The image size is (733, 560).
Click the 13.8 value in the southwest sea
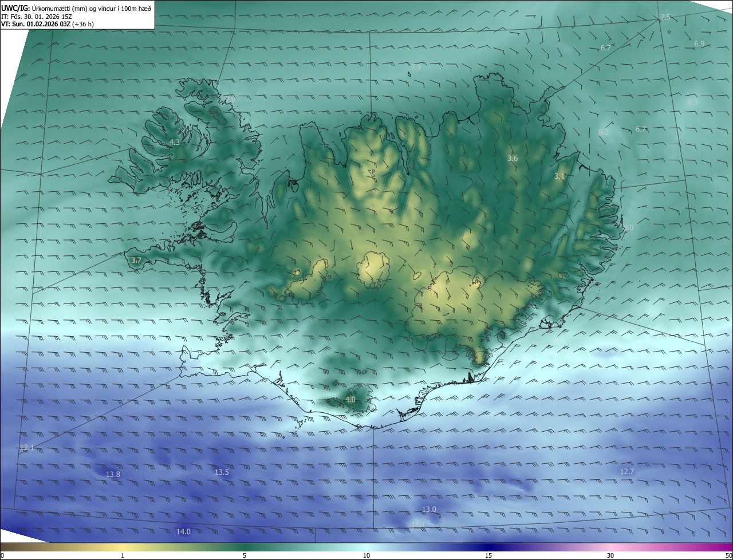(x=113, y=474)
